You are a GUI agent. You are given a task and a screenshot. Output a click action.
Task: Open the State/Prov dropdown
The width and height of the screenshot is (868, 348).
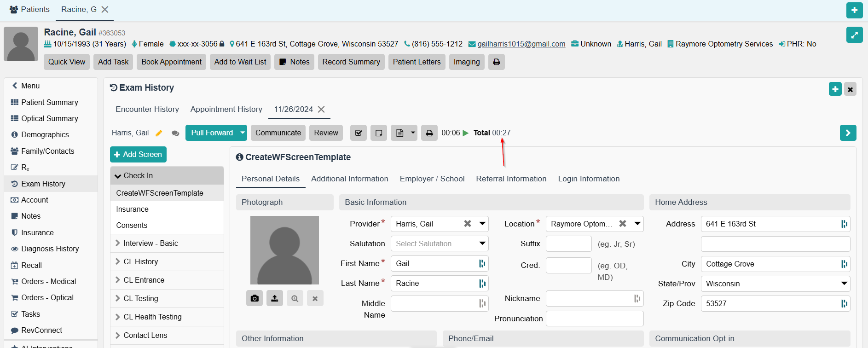844,284
